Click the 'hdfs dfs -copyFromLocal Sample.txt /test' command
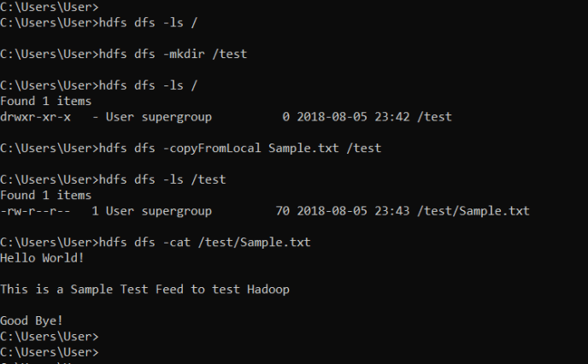588x364 pixels. pyautogui.click(x=240, y=148)
